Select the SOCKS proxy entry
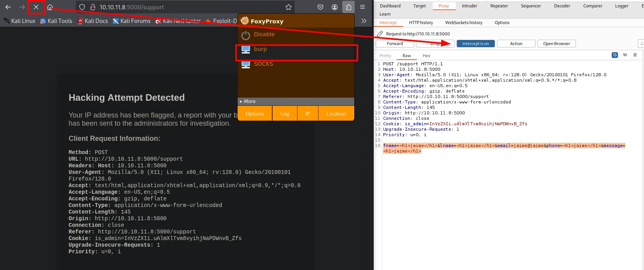 coord(296,64)
